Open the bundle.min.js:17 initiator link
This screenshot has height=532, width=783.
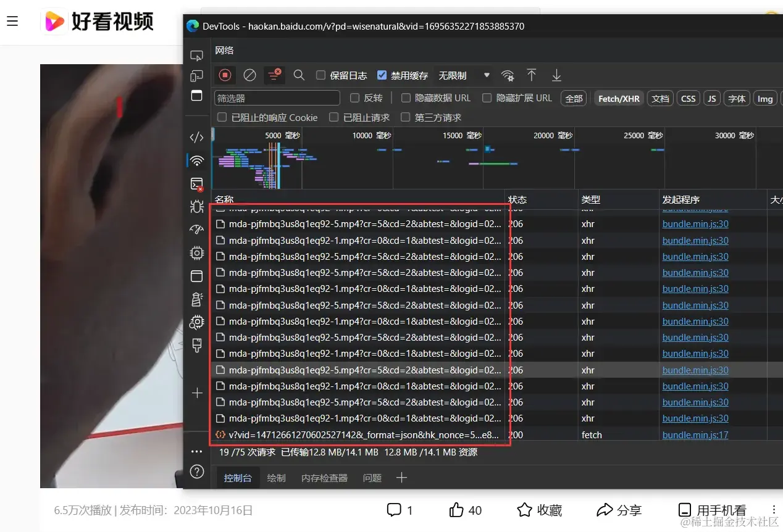pos(695,434)
